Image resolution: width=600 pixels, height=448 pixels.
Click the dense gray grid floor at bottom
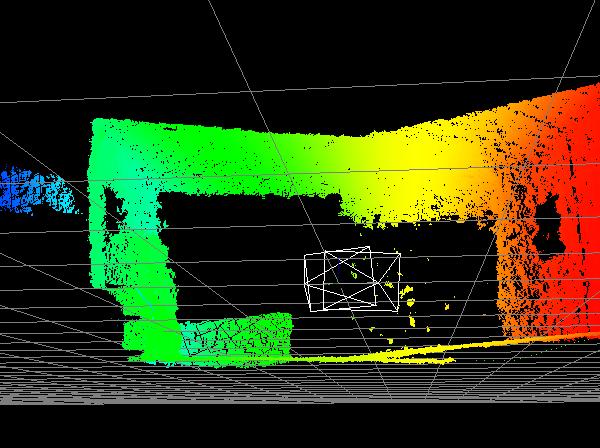300,395
